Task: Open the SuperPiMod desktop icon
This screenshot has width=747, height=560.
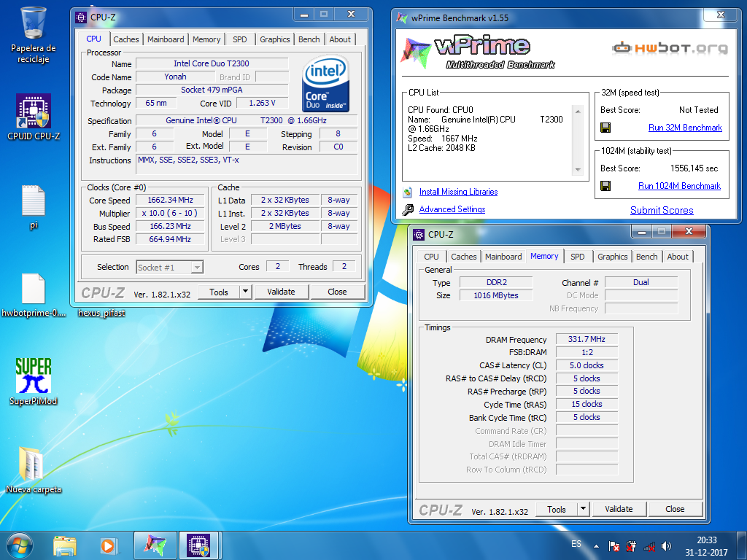Action: (x=34, y=381)
